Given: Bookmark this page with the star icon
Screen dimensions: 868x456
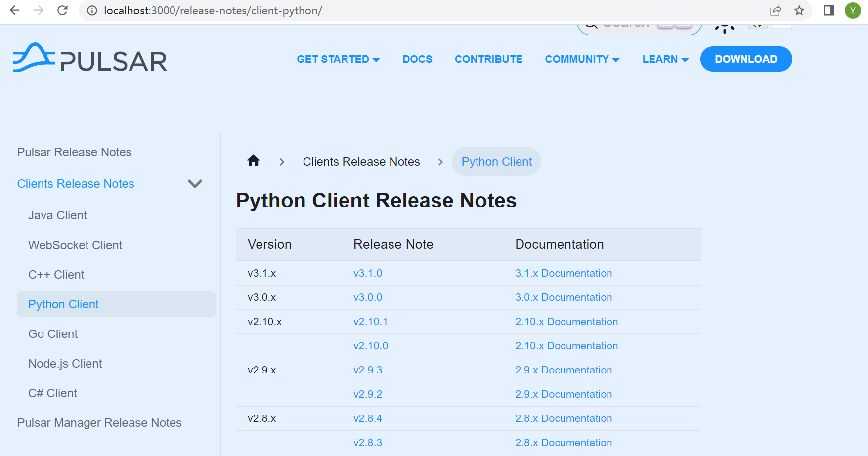Looking at the screenshot, I should pos(799,10).
